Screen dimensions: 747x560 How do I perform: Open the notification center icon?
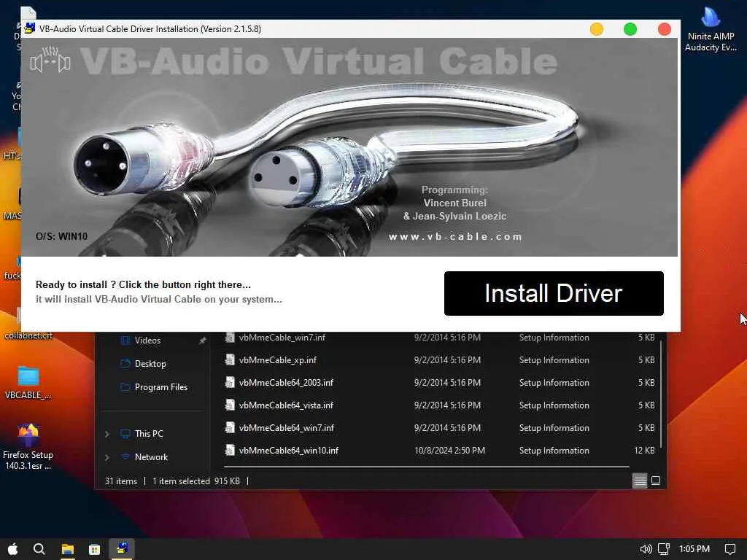click(729, 549)
